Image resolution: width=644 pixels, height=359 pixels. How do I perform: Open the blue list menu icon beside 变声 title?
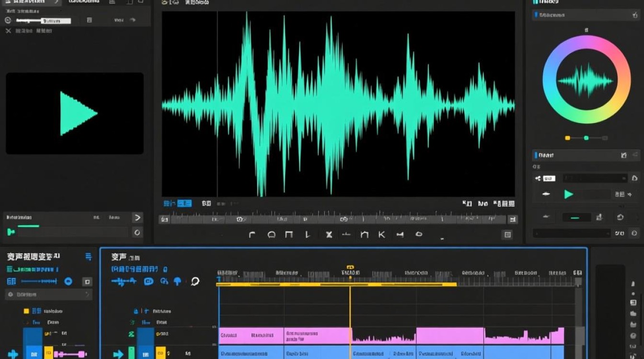(88, 257)
